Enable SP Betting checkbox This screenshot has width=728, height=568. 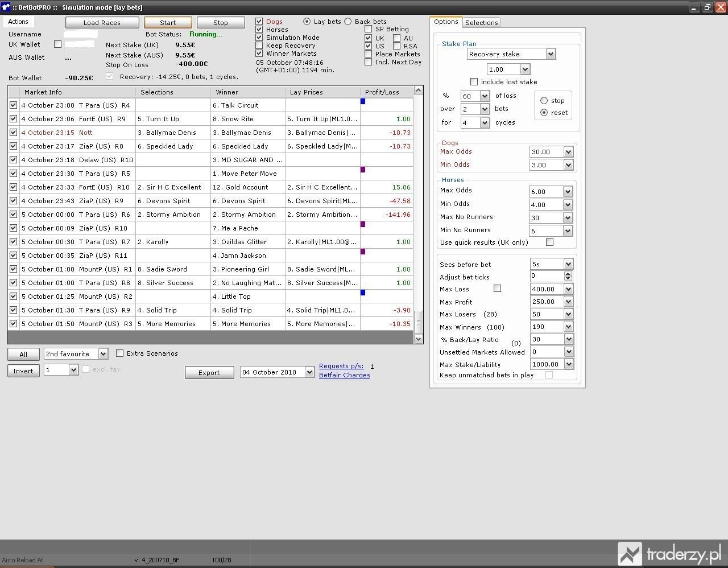pyautogui.click(x=369, y=29)
